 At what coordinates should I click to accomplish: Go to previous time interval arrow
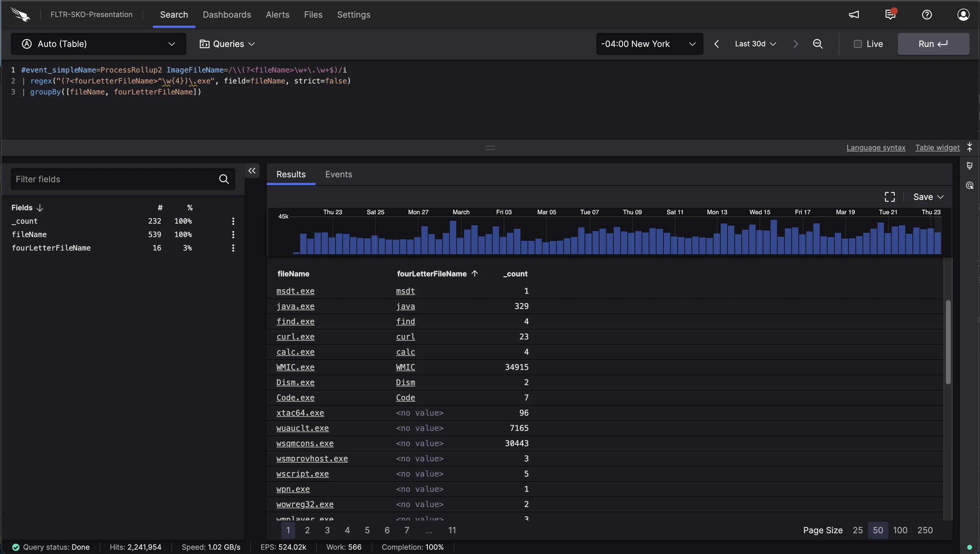[716, 44]
